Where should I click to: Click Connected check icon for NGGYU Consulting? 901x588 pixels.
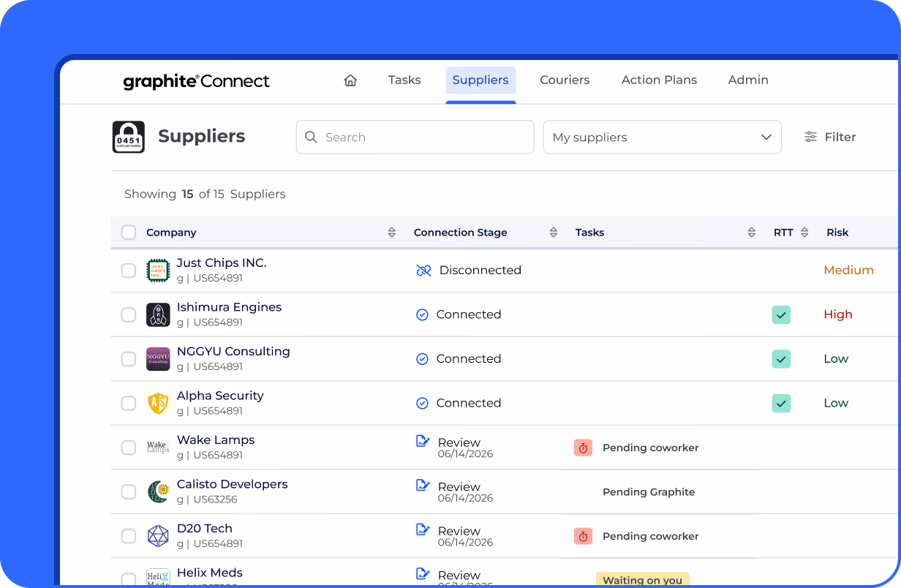[422, 359]
